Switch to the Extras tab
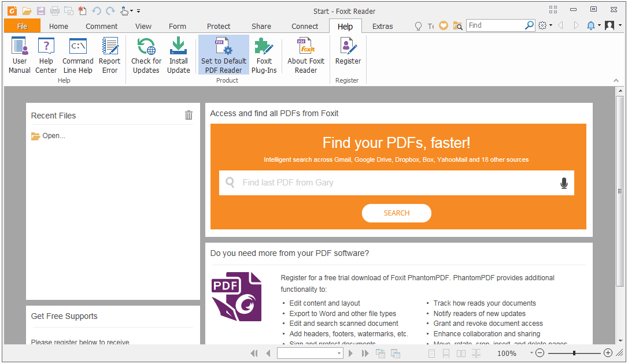The width and height of the screenshot is (628, 364). (x=382, y=27)
